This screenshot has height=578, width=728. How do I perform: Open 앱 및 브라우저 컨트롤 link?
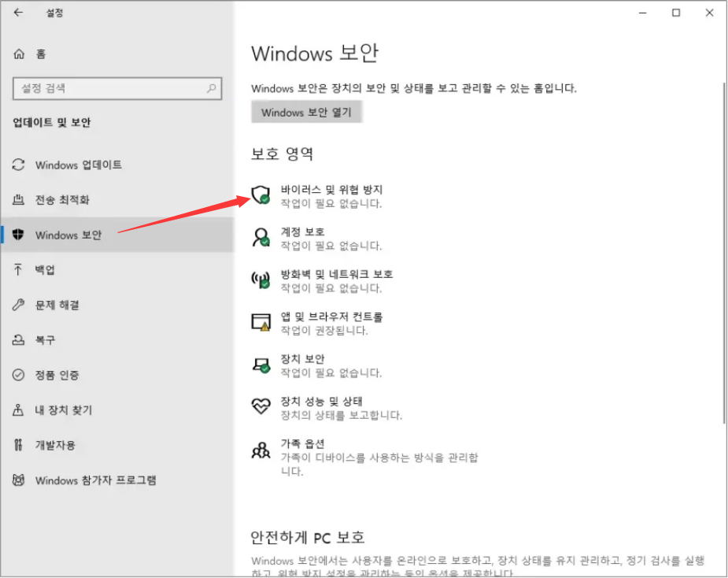click(x=331, y=317)
